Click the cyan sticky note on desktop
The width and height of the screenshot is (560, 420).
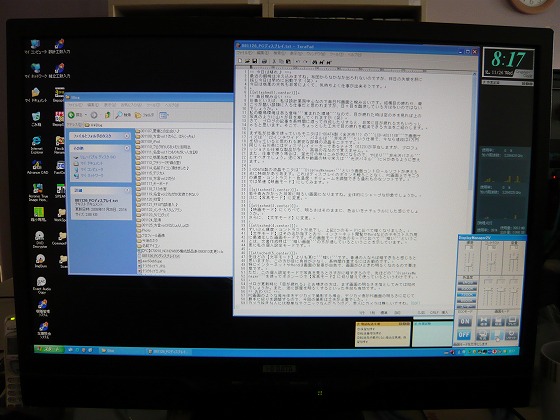(432, 334)
